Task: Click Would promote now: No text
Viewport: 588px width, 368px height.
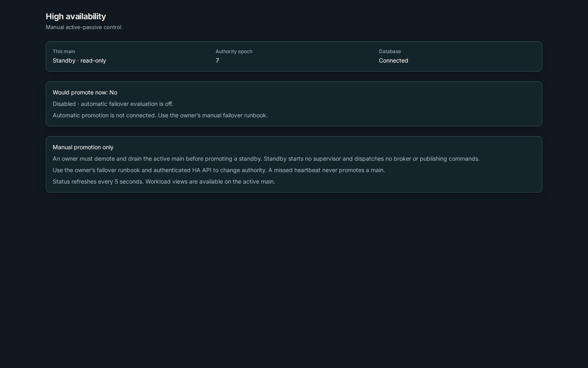Action: pyautogui.click(x=85, y=92)
